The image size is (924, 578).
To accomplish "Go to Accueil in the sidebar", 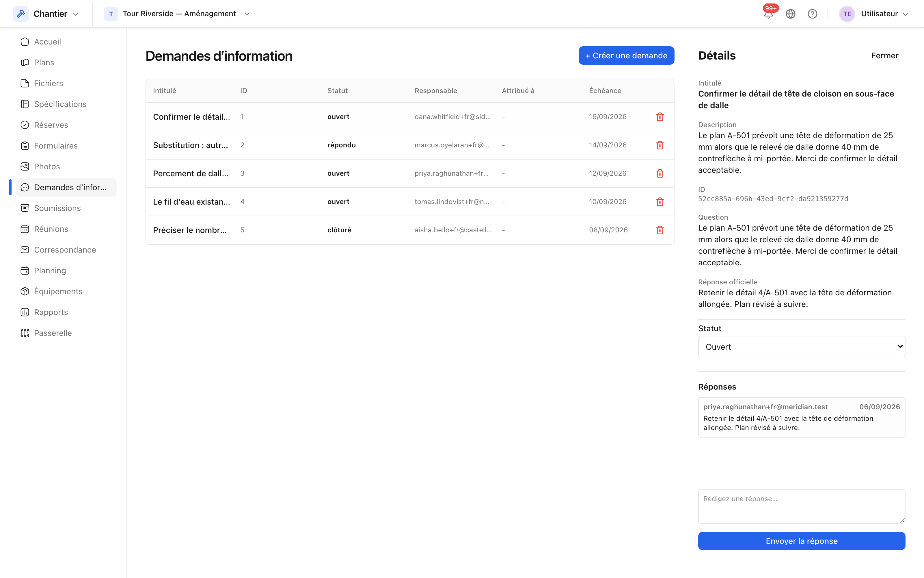I will (x=66, y=42).
